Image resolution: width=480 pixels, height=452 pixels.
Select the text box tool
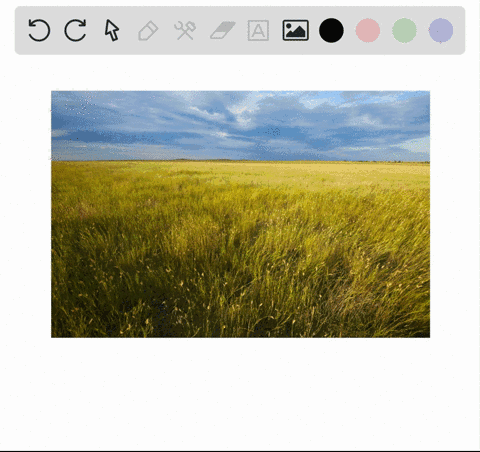click(258, 31)
